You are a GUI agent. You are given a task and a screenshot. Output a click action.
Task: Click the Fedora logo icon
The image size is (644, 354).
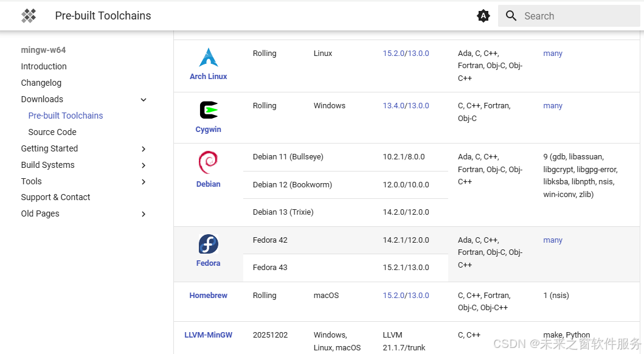point(208,245)
